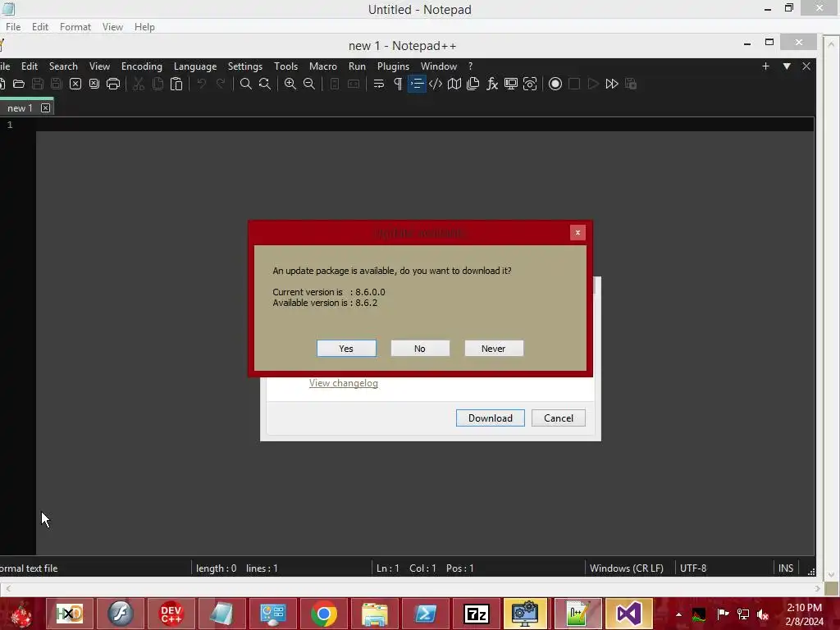This screenshot has height=630, width=840.
Task: Open Google Chrome from taskbar
Action: [x=323, y=614]
